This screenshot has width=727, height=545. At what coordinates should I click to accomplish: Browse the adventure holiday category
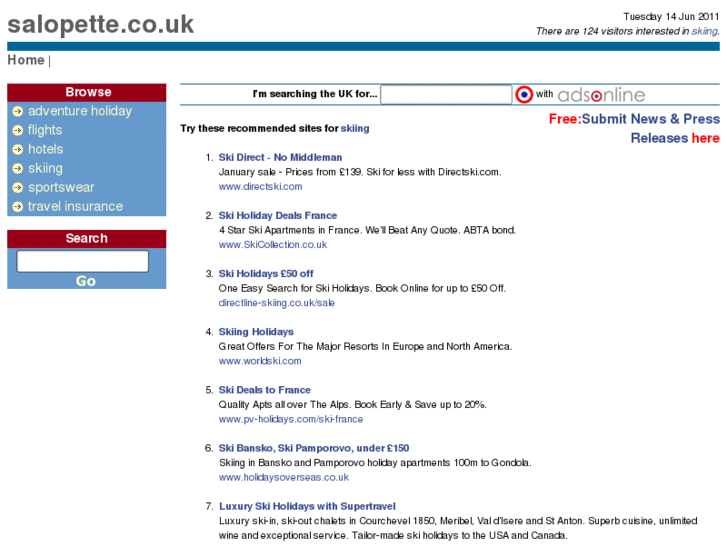[x=80, y=111]
